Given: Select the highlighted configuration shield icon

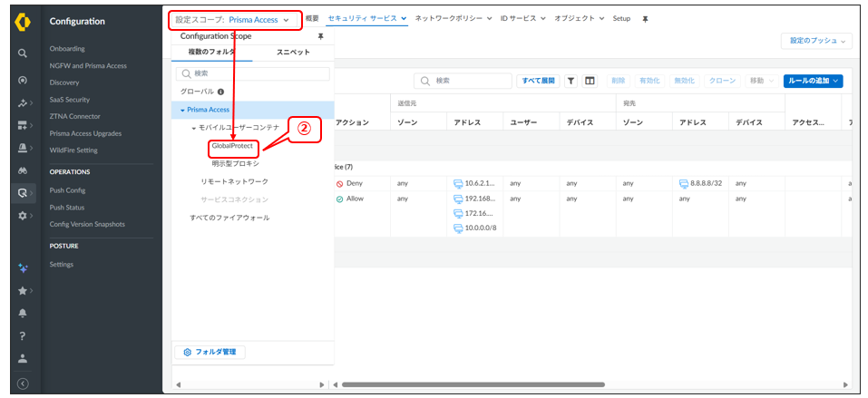Looking at the screenshot, I should (23, 193).
